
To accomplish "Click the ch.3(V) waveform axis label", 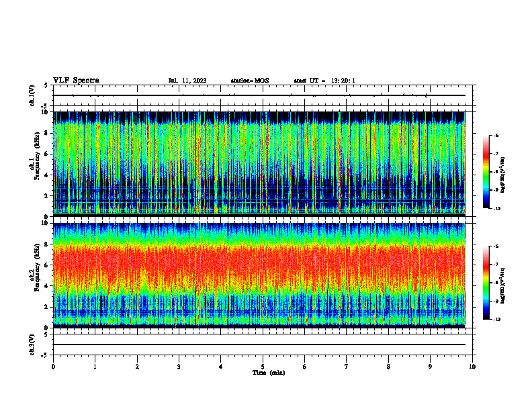I will [32, 345].
